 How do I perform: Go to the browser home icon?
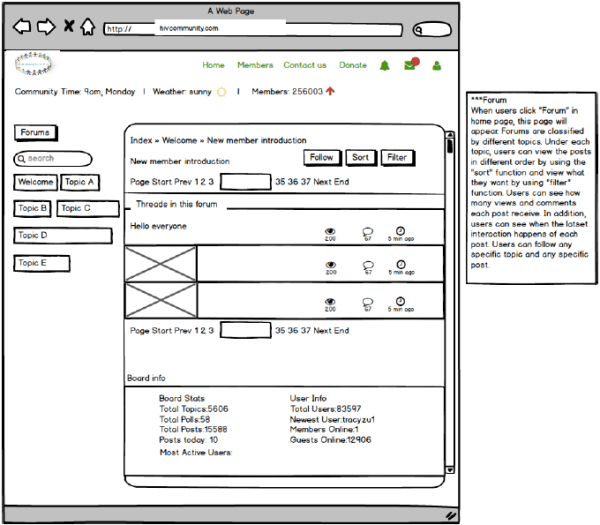click(x=88, y=27)
